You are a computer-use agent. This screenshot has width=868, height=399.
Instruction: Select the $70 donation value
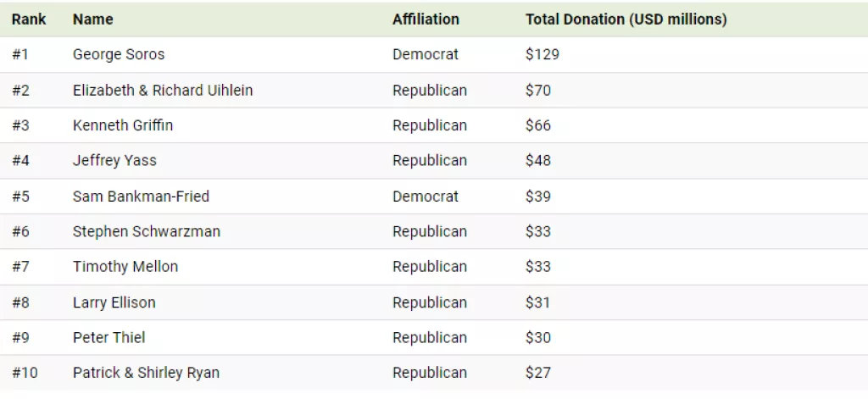coord(538,90)
